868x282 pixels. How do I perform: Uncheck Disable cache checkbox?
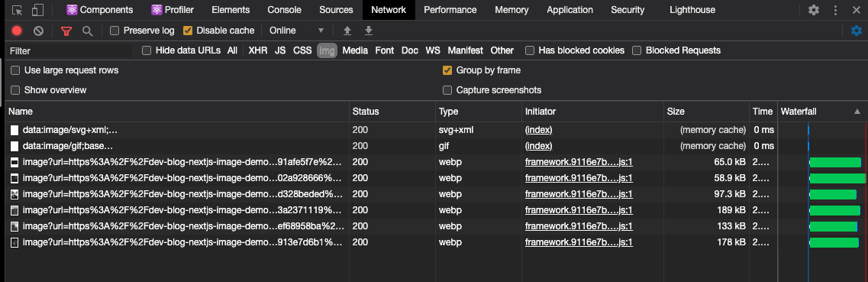tap(188, 31)
